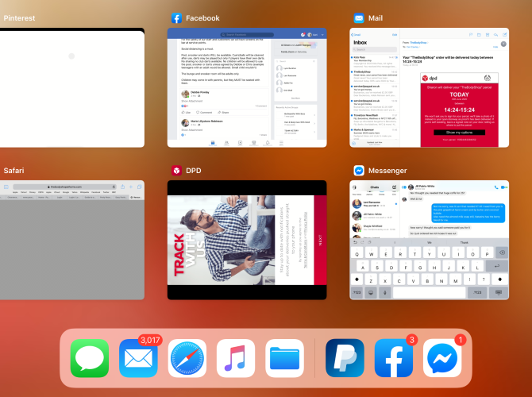Click TheBodyShop sender link in Mail
532x397 pixels.
pyautogui.click(x=418, y=43)
